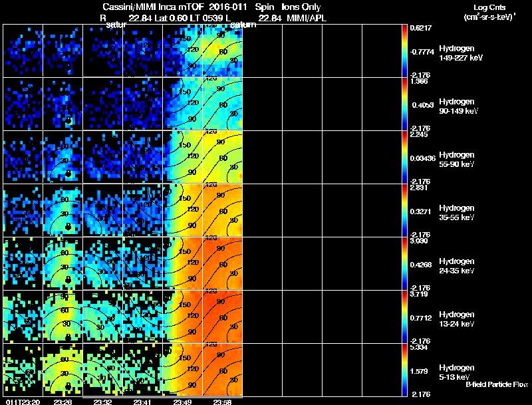The height and width of the screenshot is (405, 532).
Task: Click the '0.3271' colorbar value
Action: tap(421, 211)
